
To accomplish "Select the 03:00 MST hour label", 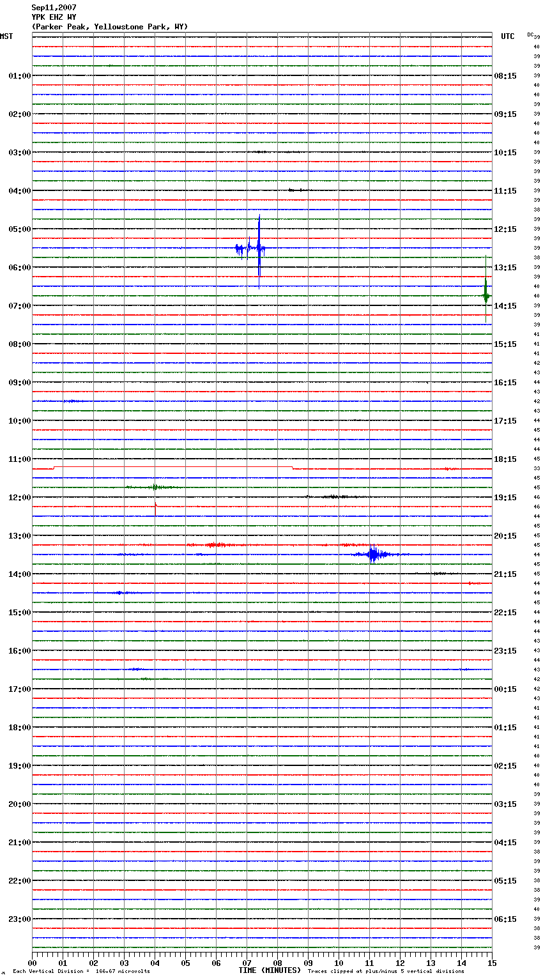I will (x=20, y=153).
